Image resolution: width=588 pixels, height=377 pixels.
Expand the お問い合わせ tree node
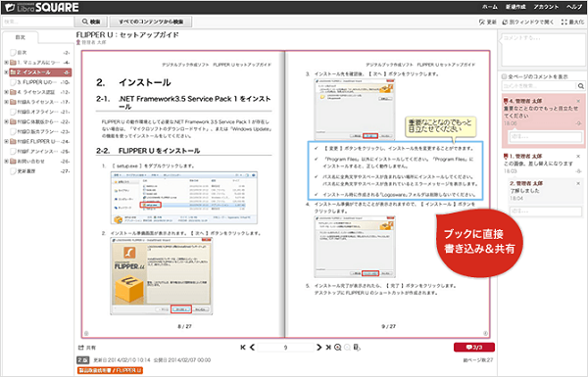pyautogui.click(x=6, y=162)
